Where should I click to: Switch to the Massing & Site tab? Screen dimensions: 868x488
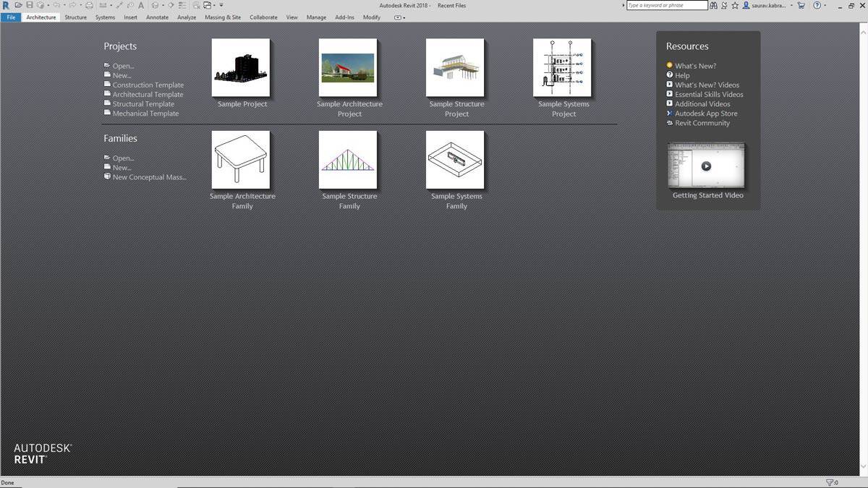(x=223, y=17)
